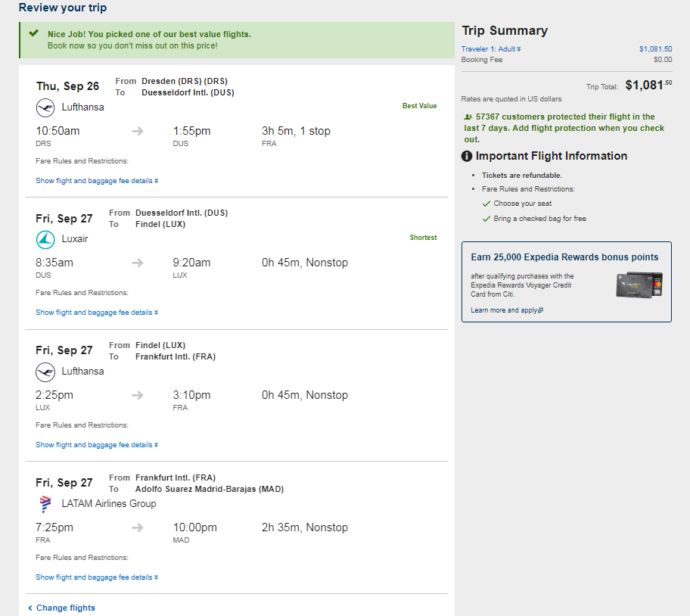Click the Trip Total price amount
This screenshot has width=690, height=616.
pos(648,85)
